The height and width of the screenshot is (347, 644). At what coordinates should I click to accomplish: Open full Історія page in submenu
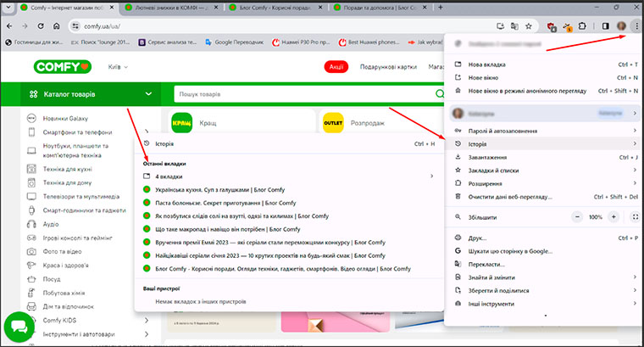(289, 143)
